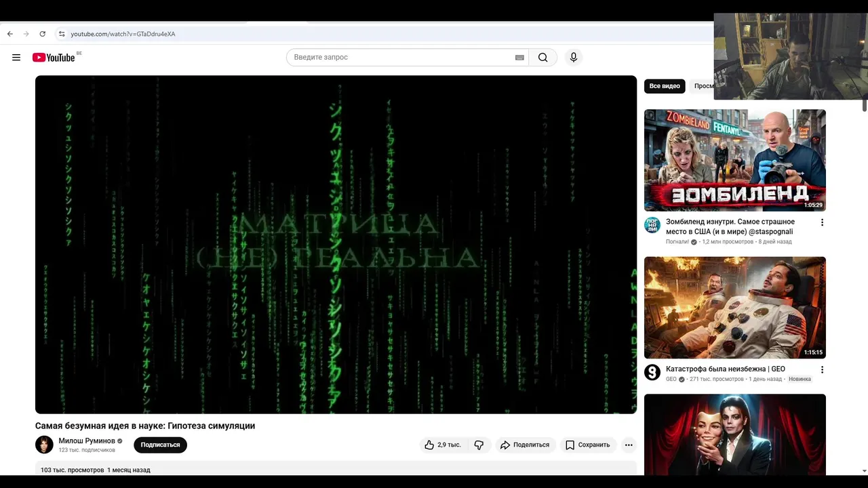Select the Все видео filter chip
868x488 pixels.
coord(665,86)
